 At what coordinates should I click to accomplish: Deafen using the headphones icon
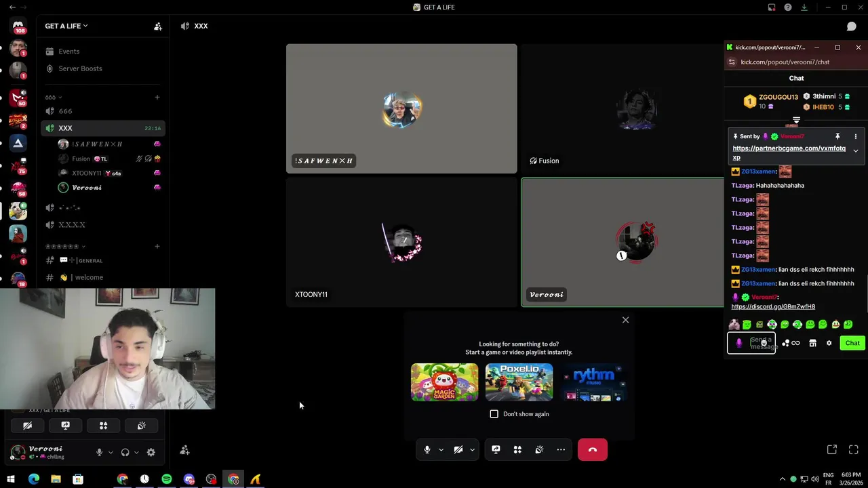click(125, 452)
